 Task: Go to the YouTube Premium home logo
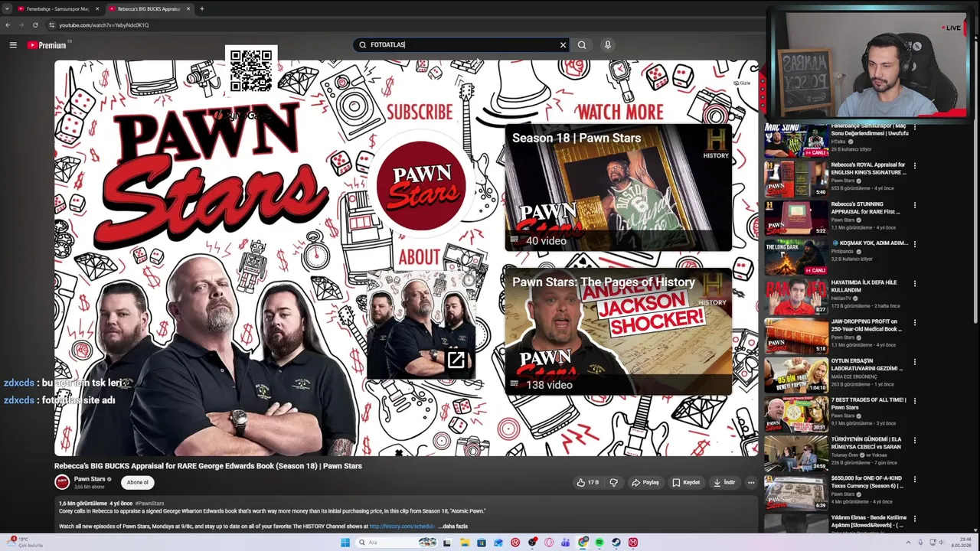pyautogui.click(x=47, y=45)
